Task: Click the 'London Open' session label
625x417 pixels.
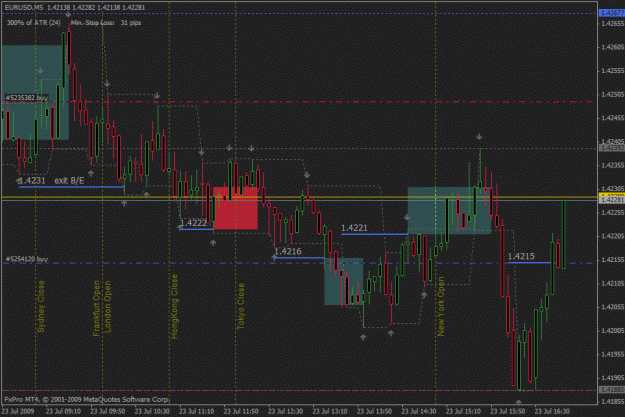Action: point(108,307)
